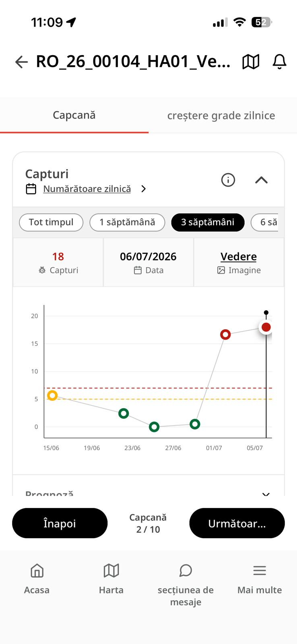Screen dimensions: 297x644
Task: Open secțiunea de mesaje chat icon
Action: [186, 570]
